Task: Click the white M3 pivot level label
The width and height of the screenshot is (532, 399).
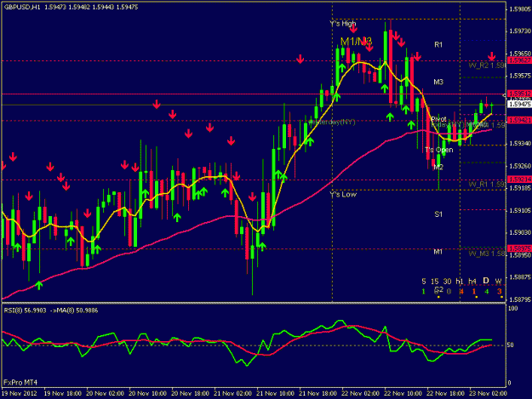Action: (x=438, y=82)
